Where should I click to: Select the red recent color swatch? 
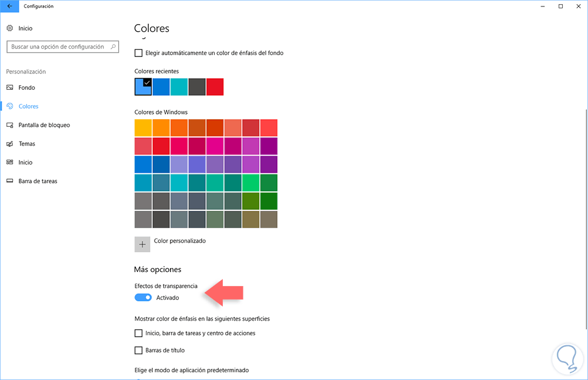[x=215, y=87]
